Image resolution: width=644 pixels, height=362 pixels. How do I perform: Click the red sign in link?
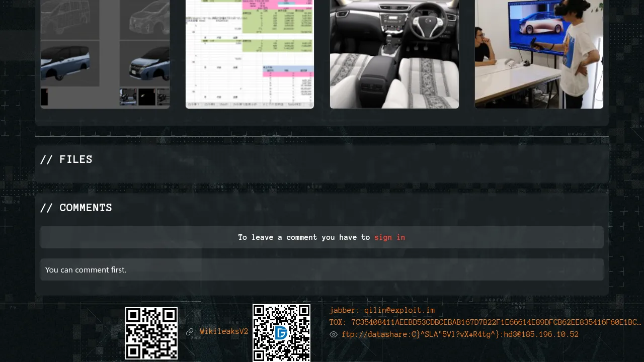[x=389, y=237]
